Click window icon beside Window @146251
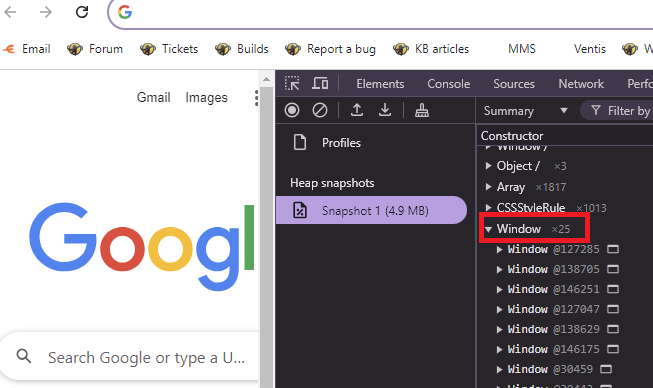The height and width of the screenshot is (388, 653). click(x=613, y=289)
